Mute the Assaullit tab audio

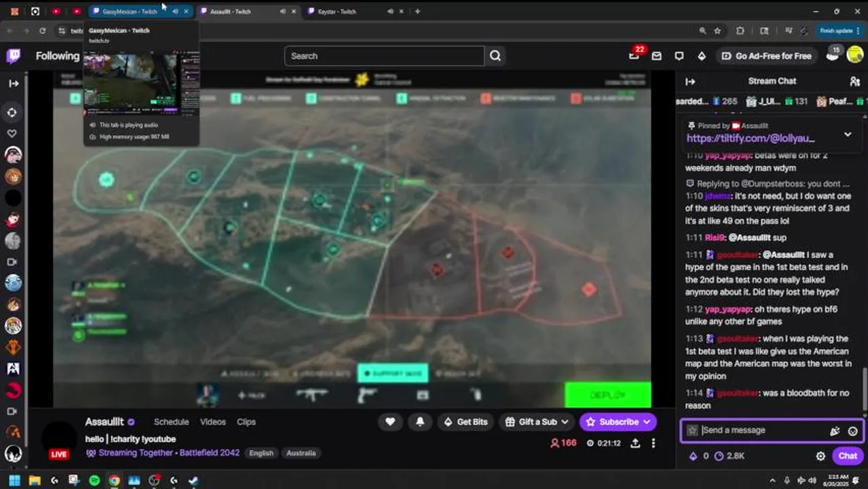[283, 12]
